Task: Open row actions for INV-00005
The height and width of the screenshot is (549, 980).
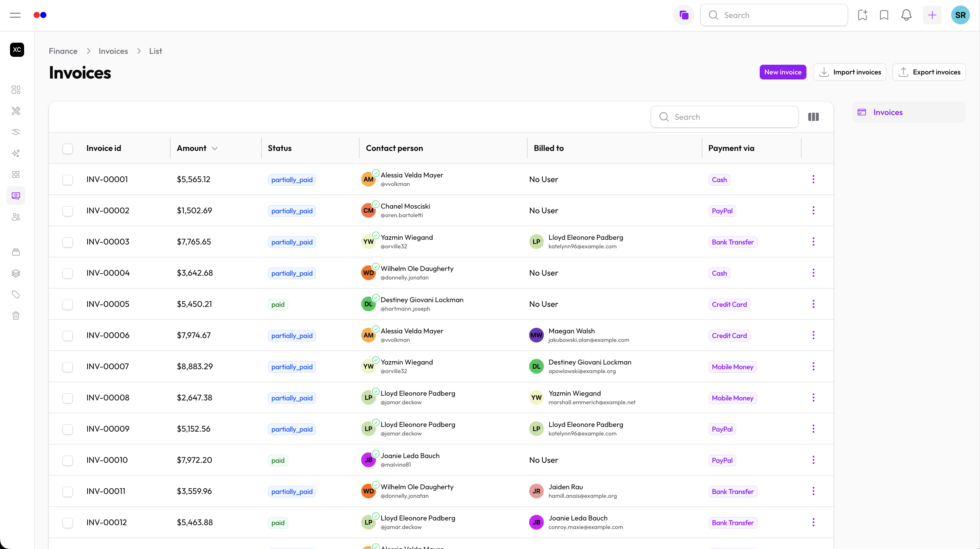Action: pos(813,304)
